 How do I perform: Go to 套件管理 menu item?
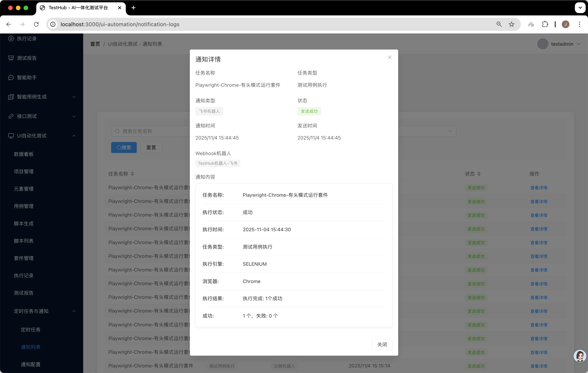24,258
